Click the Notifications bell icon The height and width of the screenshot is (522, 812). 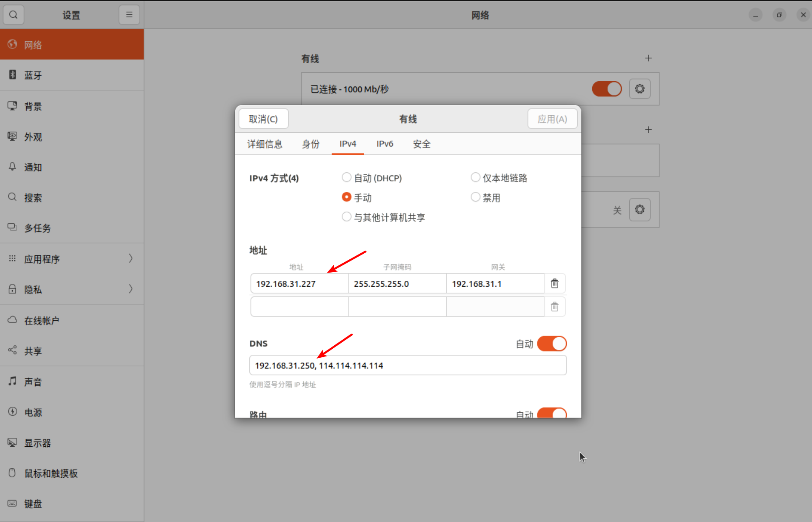[x=12, y=167]
